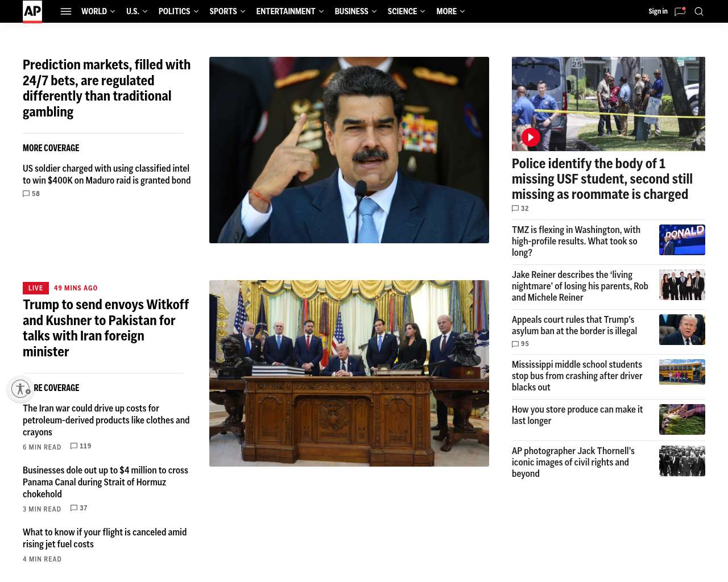Image resolution: width=728 pixels, height=582 pixels.
Task: Open the search magnifier icon
Action: coord(699,11)
